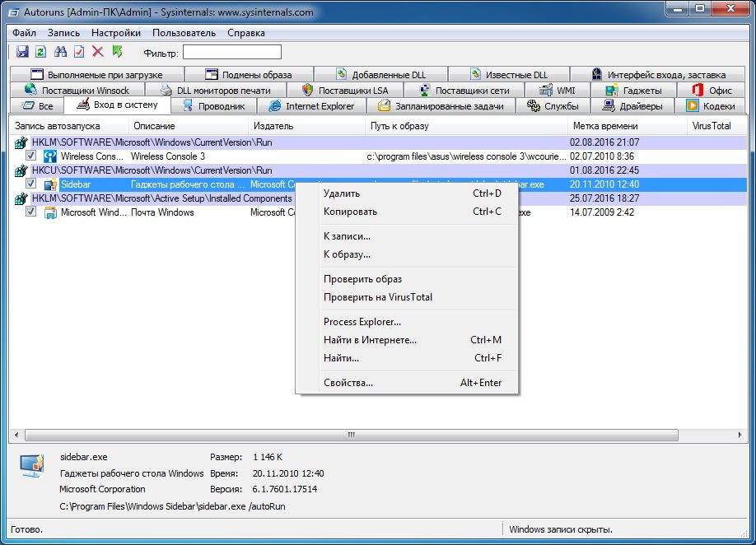The width and height of the screenshot is (756, 545).
Task: Open the DLL мониторов печати tab
Action: [x=216, y=90]
